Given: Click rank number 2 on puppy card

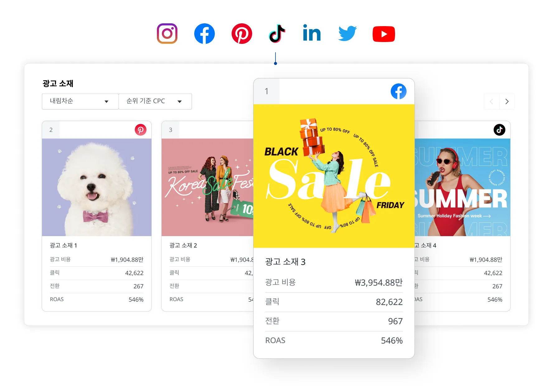Looking at the screenshot, I should pyautogui.click(x=51, y=130).
